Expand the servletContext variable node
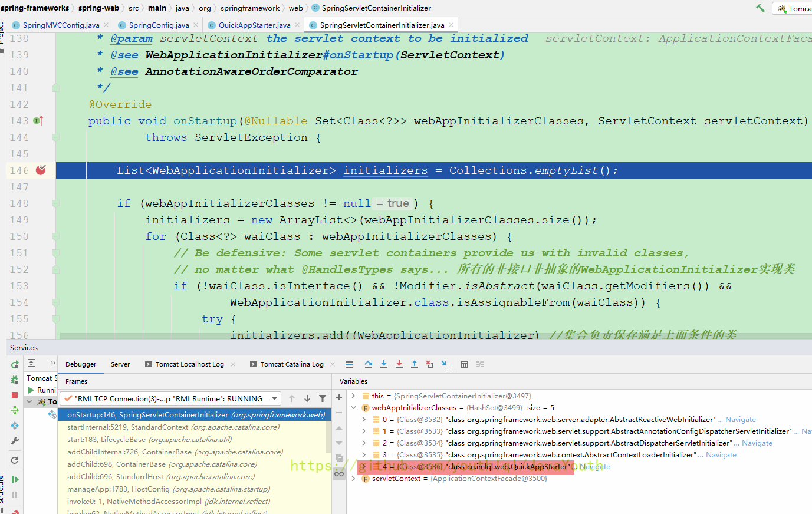Image resolution: width=812 pixels, height=514 pixels. (354, 479)
